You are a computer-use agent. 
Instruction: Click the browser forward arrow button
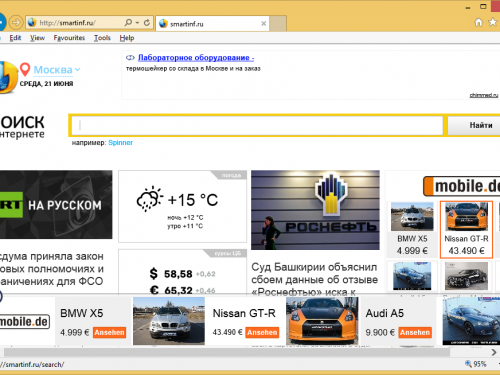(16, 23)
